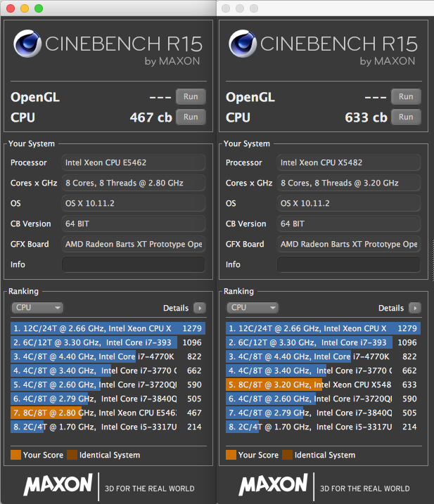This screenshot has height=504, width=434.
Task: Run the OpenGL test in left window
Action: coord(191,97)
